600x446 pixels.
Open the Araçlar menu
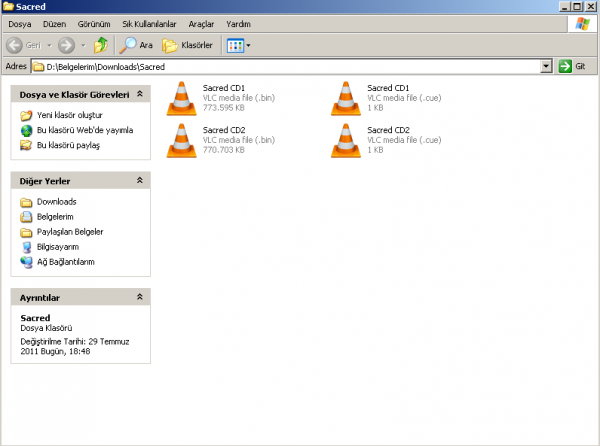[201, 24]
